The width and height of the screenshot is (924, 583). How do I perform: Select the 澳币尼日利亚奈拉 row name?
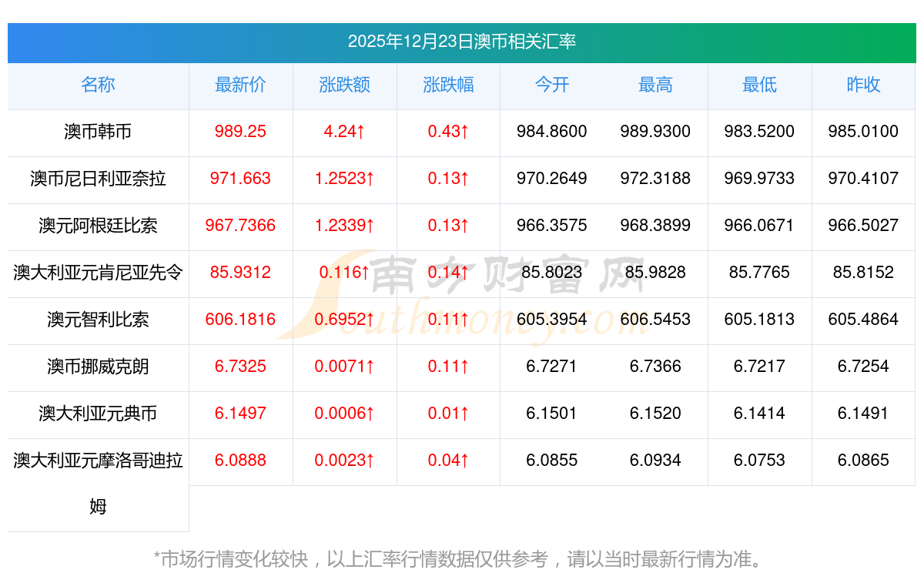pos(98,179)
